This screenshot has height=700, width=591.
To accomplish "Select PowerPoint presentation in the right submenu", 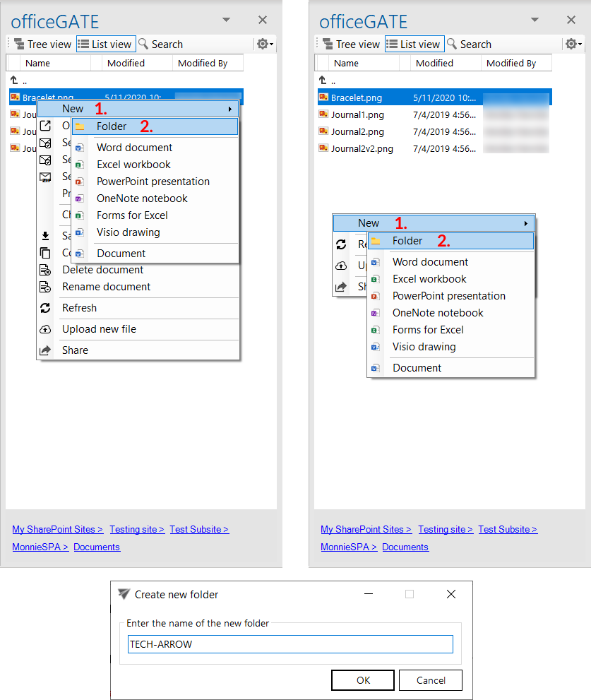I will coord(448,296).
